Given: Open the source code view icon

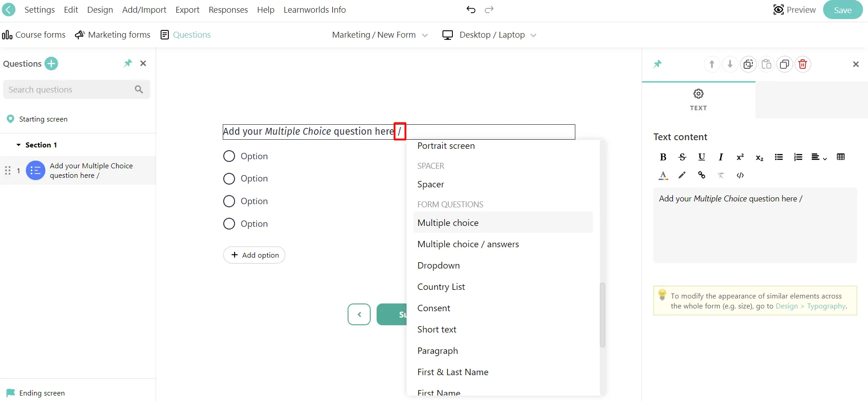Looking at the screenshot, I should [740, 175].
